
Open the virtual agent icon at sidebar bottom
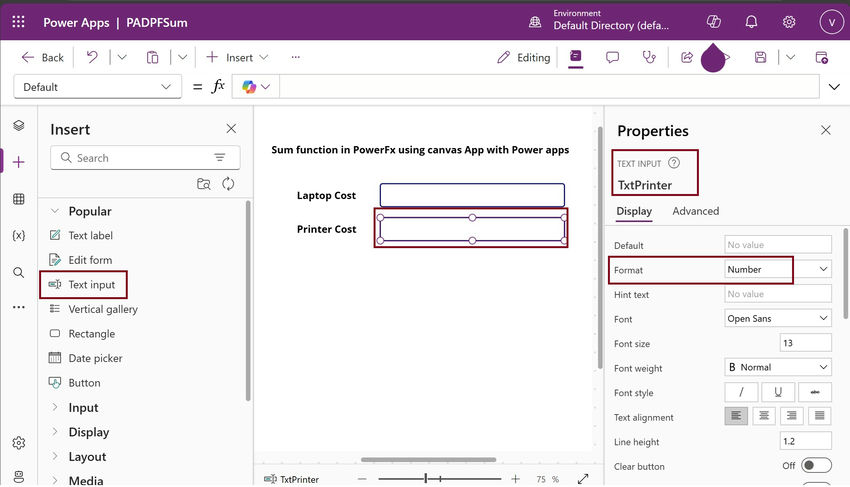click(x=18, y=477)
